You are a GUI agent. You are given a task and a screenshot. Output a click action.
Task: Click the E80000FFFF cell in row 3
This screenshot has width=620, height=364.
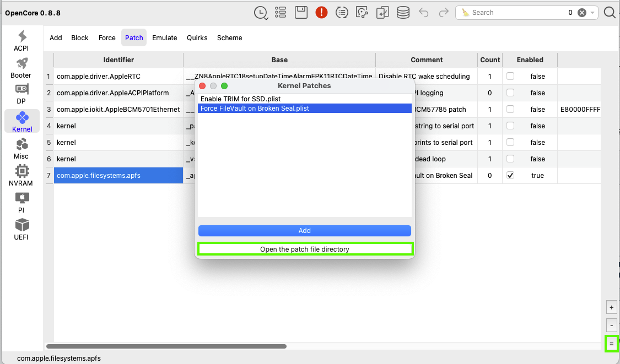pos(580,109)
